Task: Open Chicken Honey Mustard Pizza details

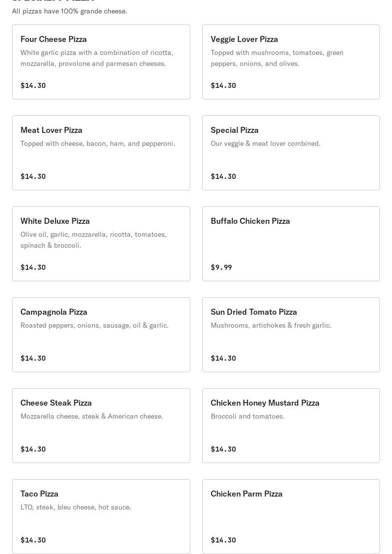Action: click(x=291, y=426)
